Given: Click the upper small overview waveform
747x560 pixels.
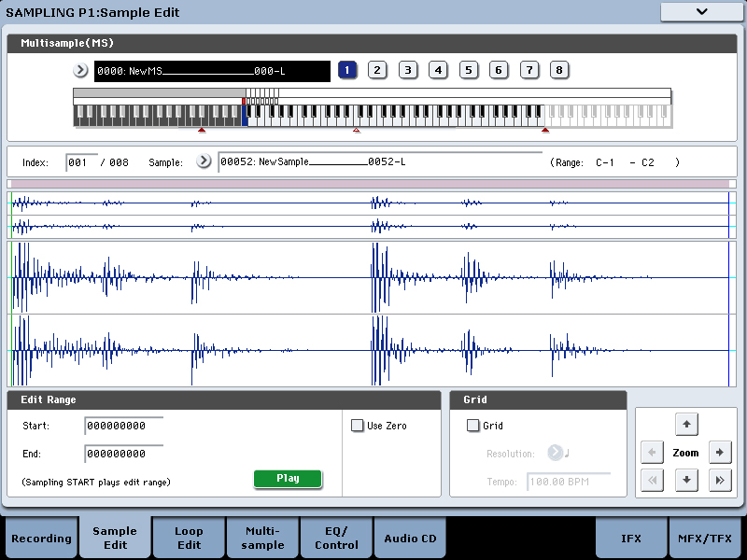Looking at the screenshot, I should tap(372, 203).
